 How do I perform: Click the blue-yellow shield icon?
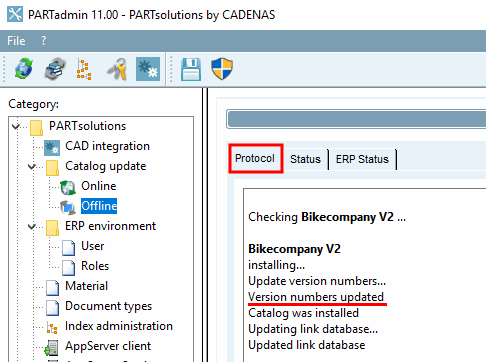pyautogui.click(x=222, y=69)
